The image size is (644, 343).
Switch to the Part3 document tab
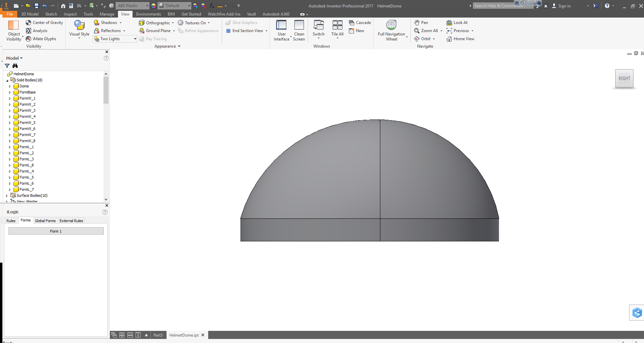(x=158, y=335)
